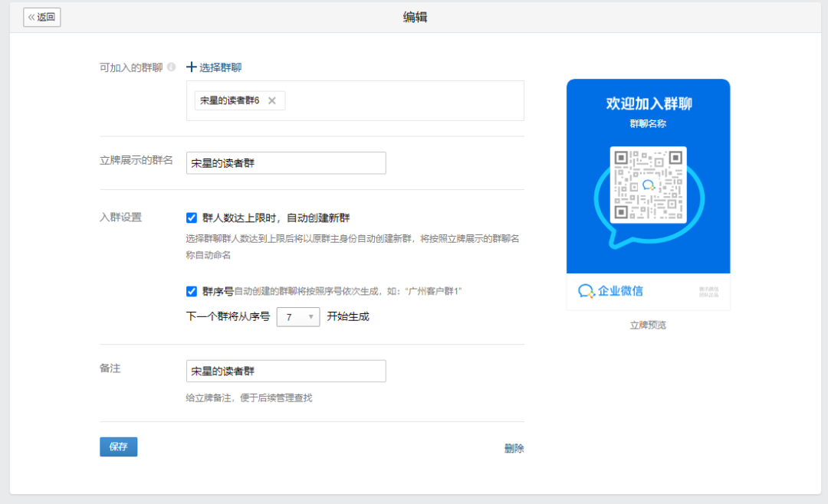Toggle the 群人数达上限时自动创建新群 checkbox

192,218
